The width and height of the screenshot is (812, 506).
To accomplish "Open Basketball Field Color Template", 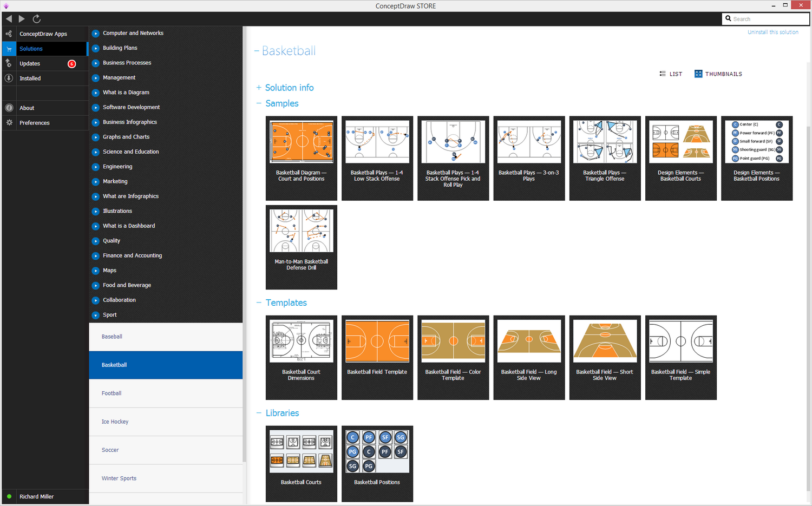I will pos(453,358).
